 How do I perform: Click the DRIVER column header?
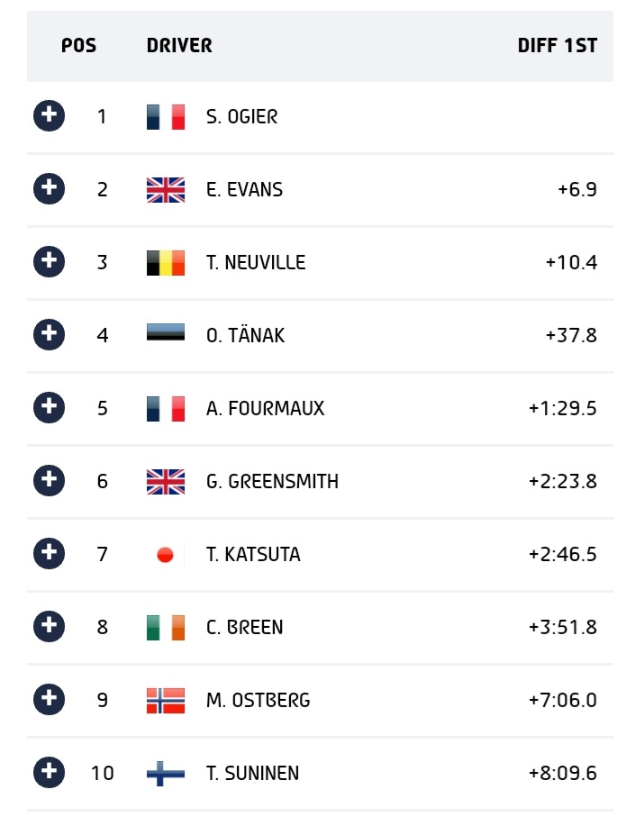click(x=179, y=46)
